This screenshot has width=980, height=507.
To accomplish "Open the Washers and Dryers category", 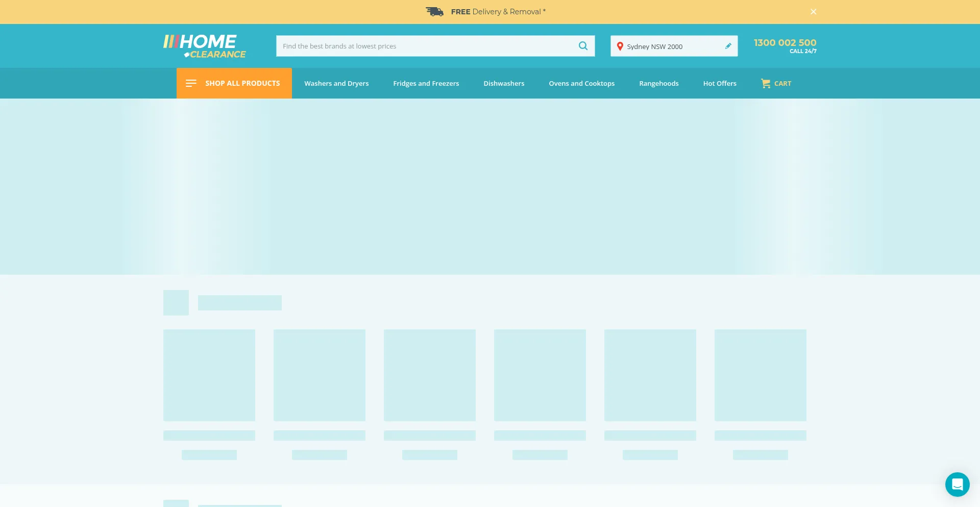I will click(336, 83).
